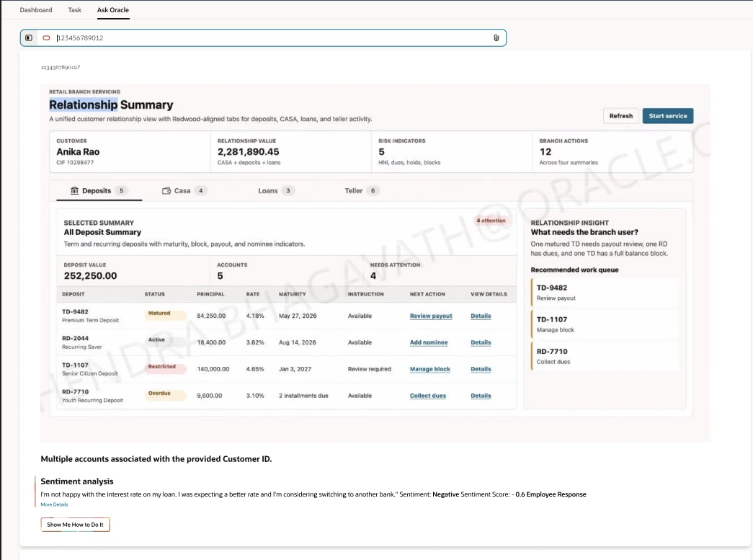
Task: Click TD-9482 Premium Term Deposit row name
Action: pos(90,316)
